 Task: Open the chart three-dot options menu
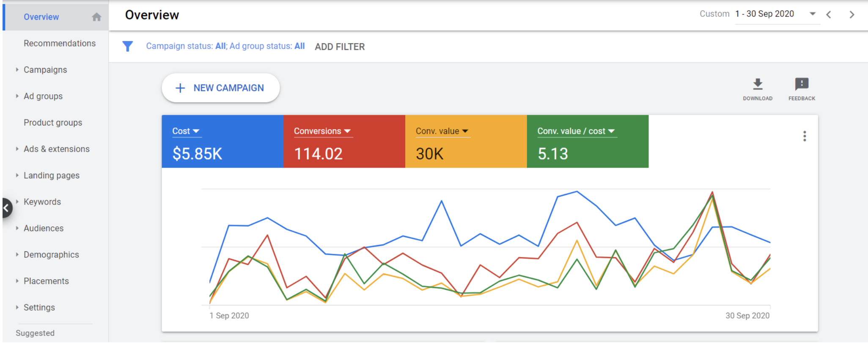(x=805, y=136)
